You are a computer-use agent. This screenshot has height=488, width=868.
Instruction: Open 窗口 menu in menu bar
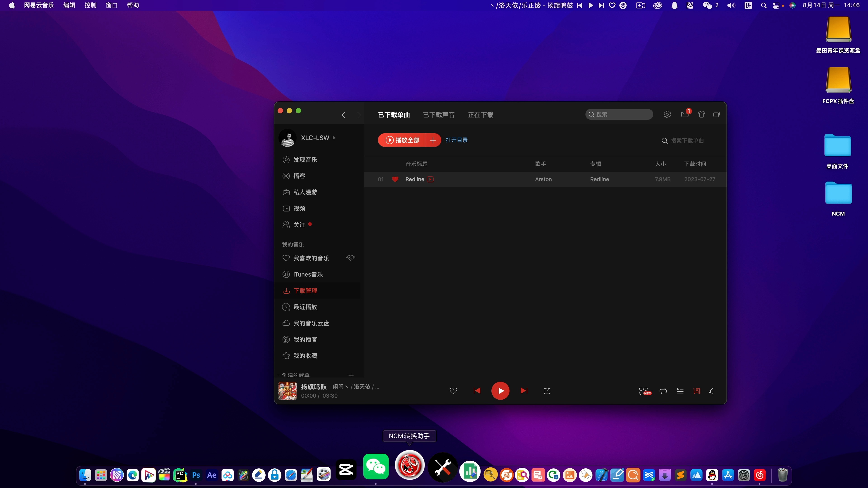(x=111, y=5)
